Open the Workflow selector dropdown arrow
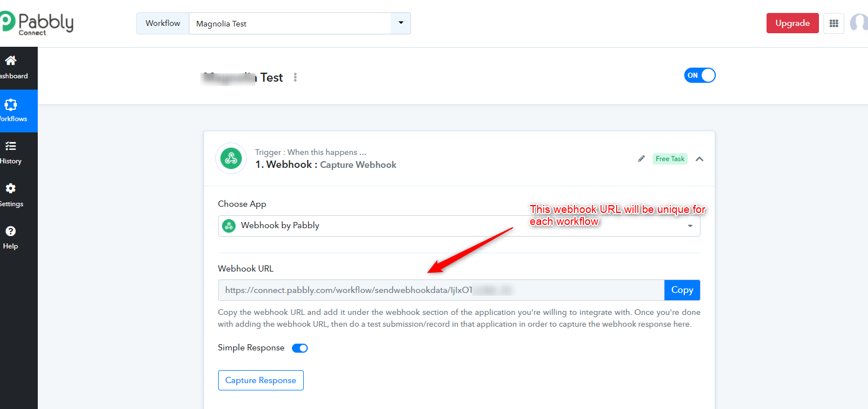 coord(401,23)
